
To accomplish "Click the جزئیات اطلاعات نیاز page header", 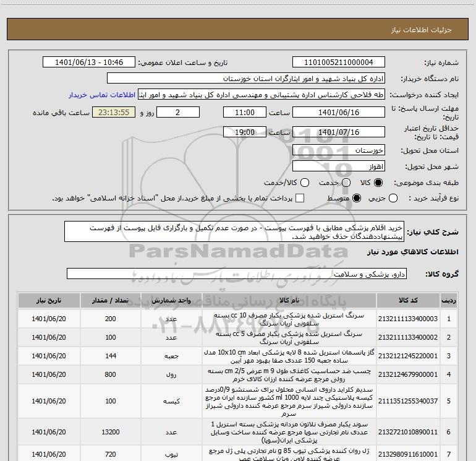I will tap(421, 30).
